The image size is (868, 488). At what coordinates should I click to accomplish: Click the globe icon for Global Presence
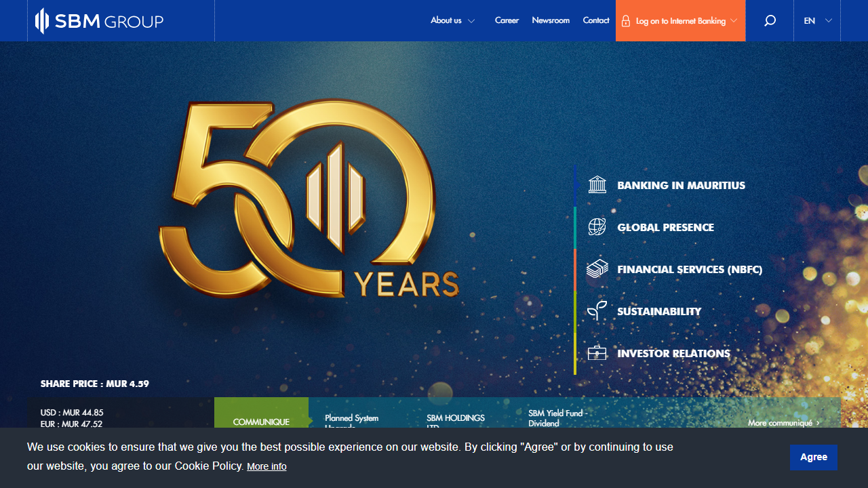click(x=597, y=227)
